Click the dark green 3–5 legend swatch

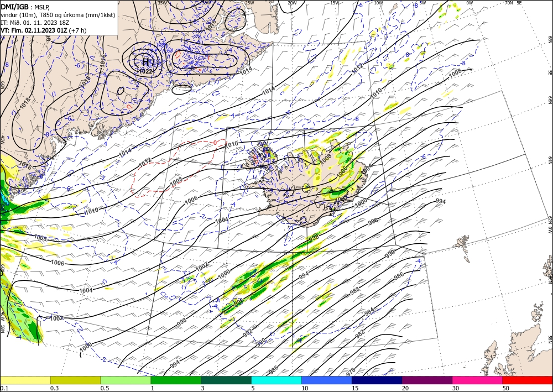tap(226, 380)
